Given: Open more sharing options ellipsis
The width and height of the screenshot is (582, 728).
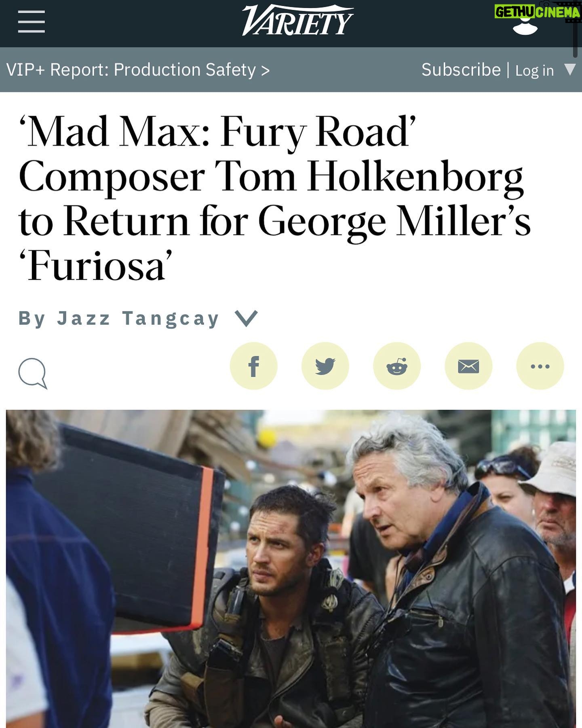Looking at the screenshot, I should click(540, 366).
